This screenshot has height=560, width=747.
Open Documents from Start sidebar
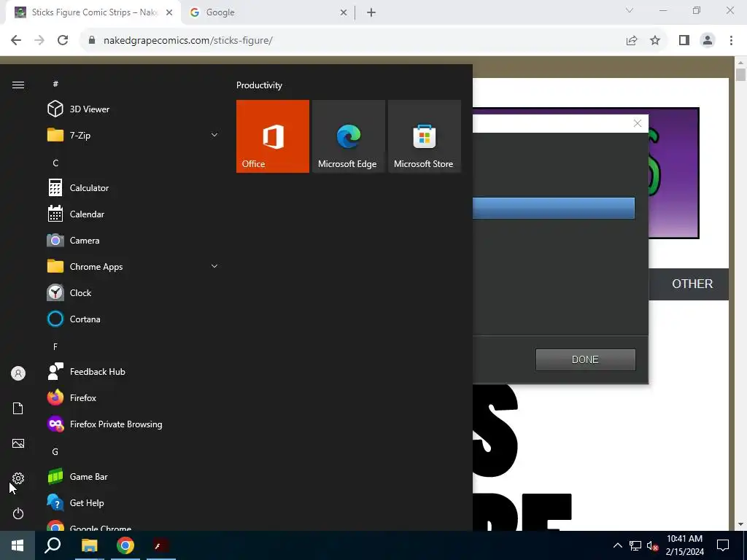[18, 408]
